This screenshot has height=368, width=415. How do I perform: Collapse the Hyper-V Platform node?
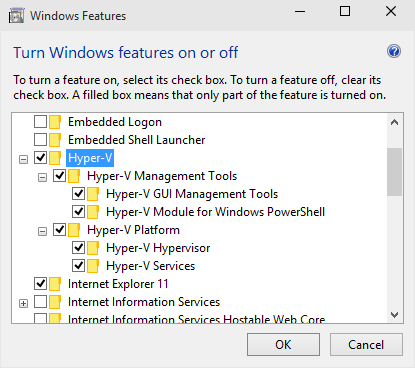[x=42, y=232]
